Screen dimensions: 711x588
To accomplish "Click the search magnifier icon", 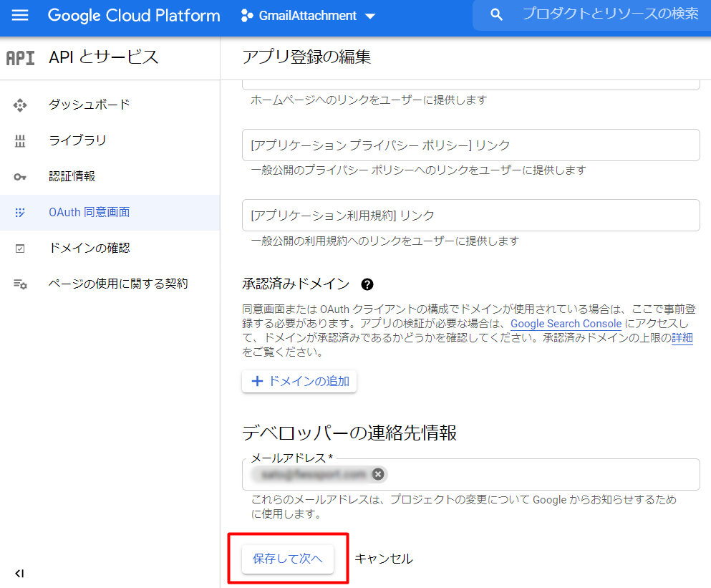I will [496, 15].
